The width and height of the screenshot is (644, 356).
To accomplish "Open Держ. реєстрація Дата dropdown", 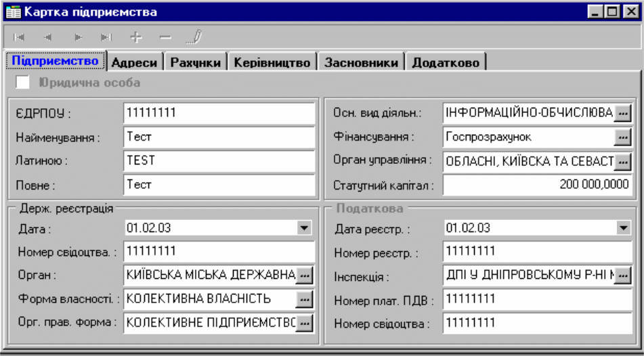I will [305, 229].
